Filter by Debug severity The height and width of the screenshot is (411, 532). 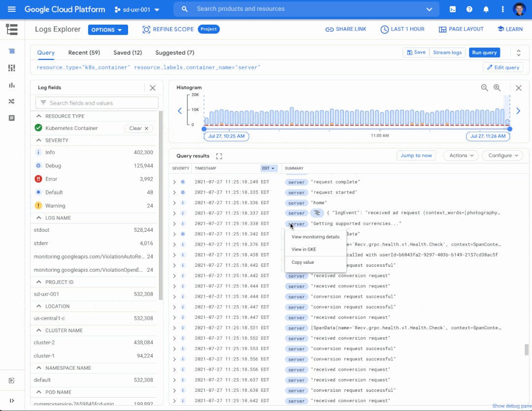94,165
